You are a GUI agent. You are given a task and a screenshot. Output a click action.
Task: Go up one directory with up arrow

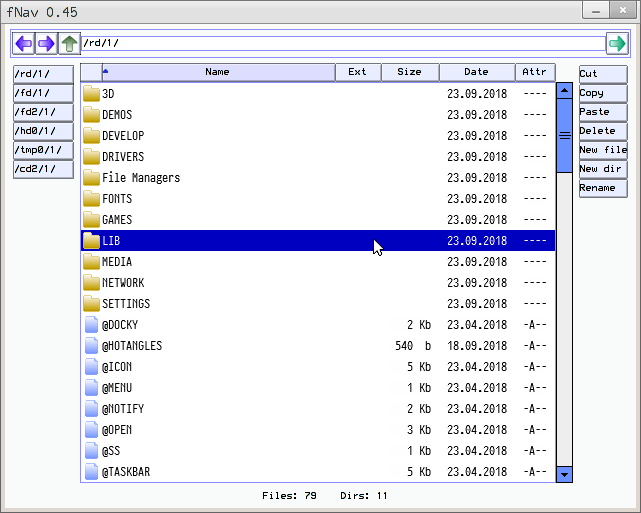(69, 44)
